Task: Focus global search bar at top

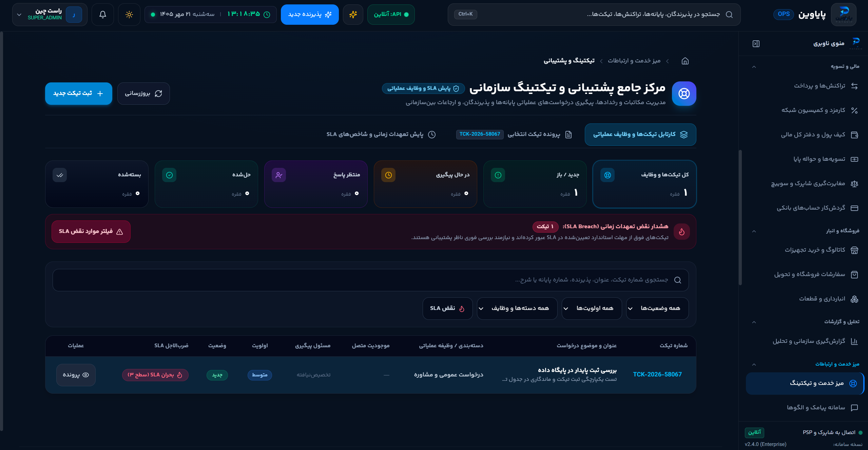Action: pos(594,15)
